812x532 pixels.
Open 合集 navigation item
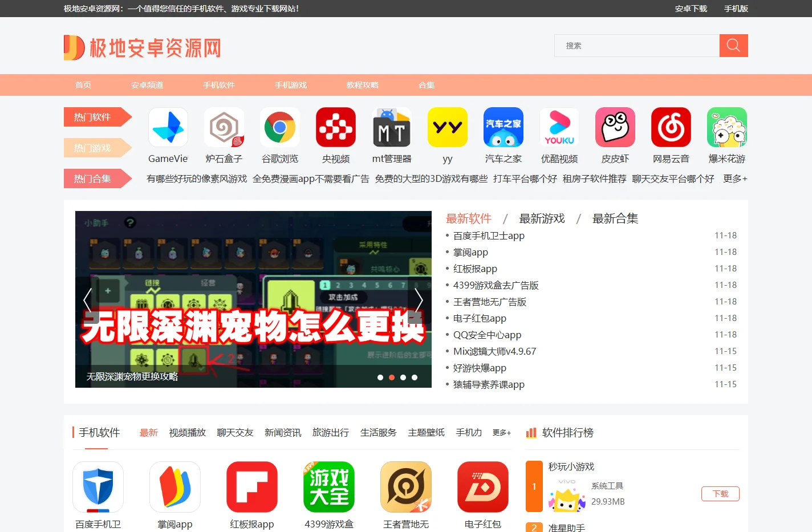tap(427, 85)
